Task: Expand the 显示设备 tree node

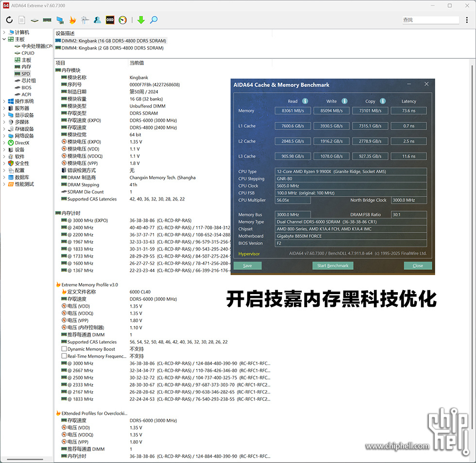Action: tap(4, 116)
